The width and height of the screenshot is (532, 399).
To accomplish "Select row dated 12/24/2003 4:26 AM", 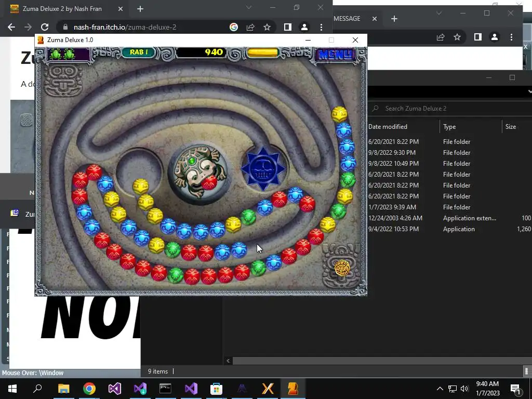I will [449, 218].
